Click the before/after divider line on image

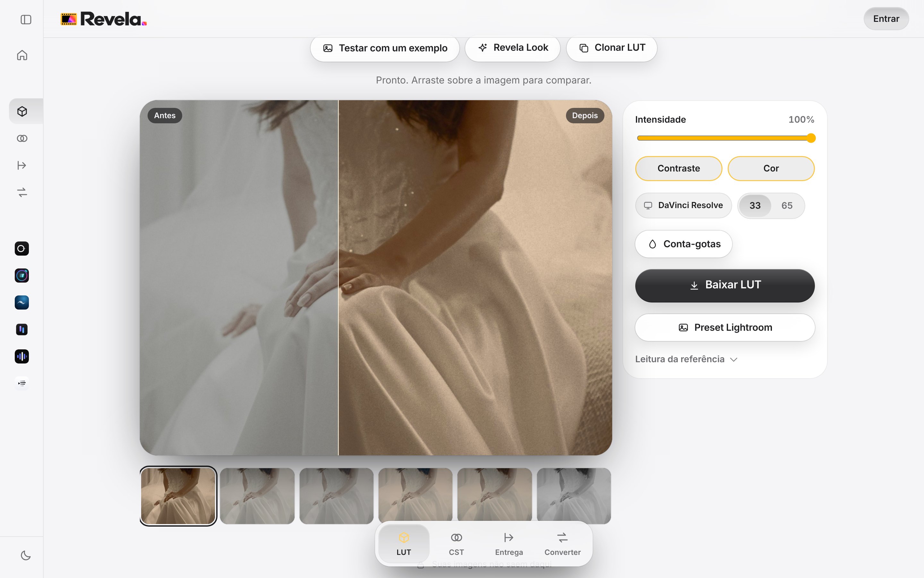click(338, 277)
